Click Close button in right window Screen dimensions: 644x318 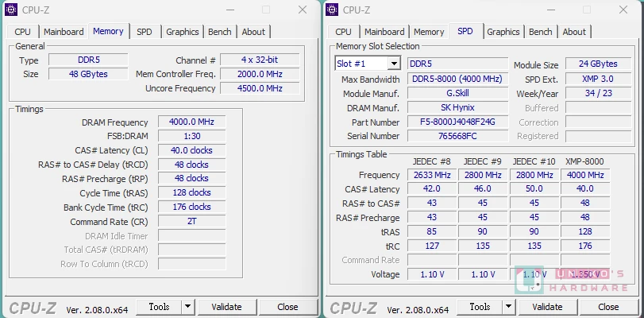(608, 307)
